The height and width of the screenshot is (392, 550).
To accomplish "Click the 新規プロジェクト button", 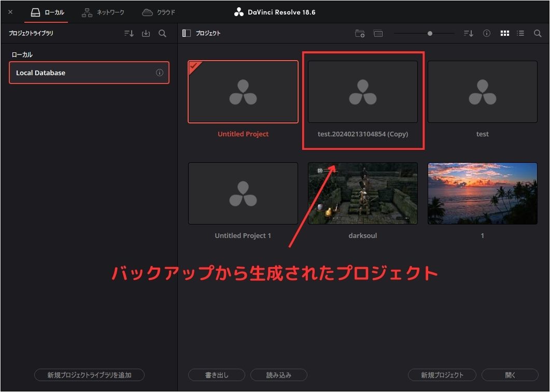I will pyautogui.click(x=442, y=375).
